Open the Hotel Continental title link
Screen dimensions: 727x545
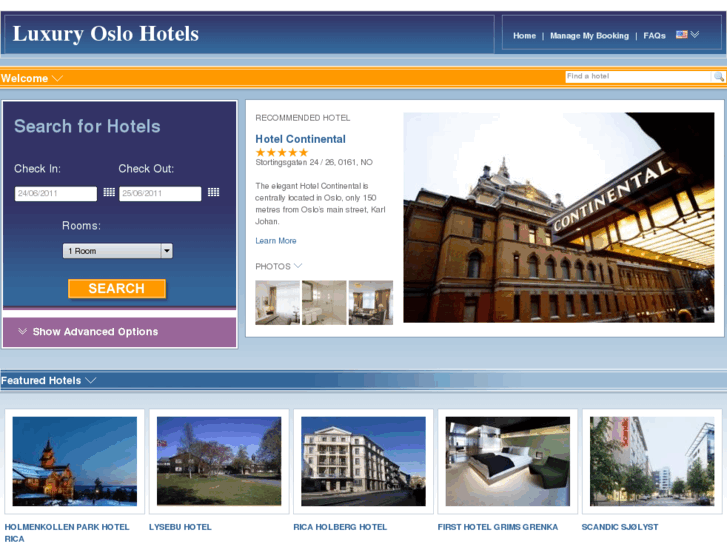click(300, 139)
